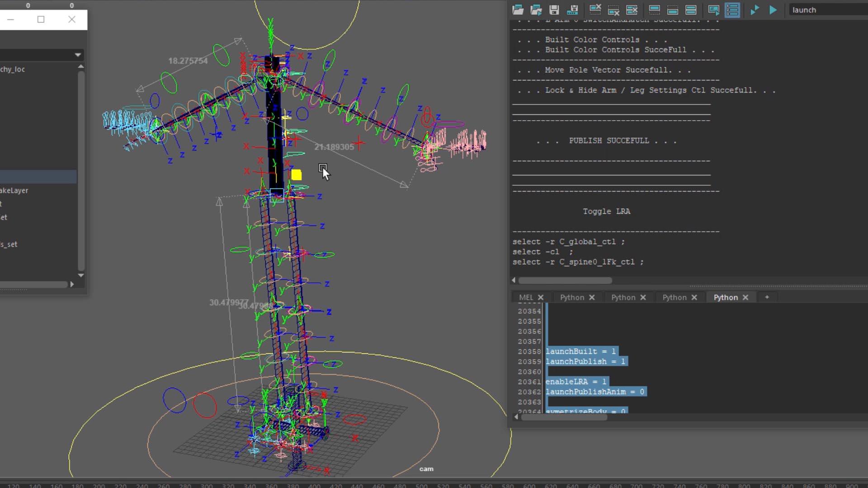This screenshot has width=868, height=488.
Task: Execute all script with play button
Action: point(773,10)
